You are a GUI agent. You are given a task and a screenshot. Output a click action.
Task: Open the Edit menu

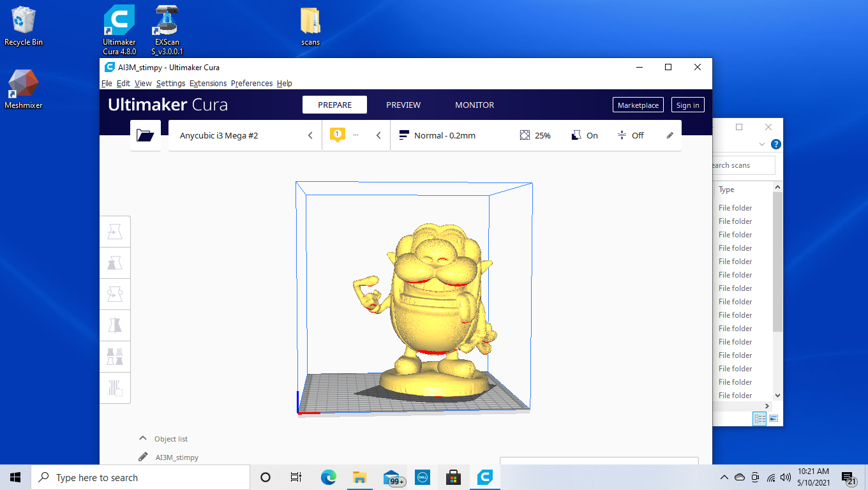coord(123,84)
